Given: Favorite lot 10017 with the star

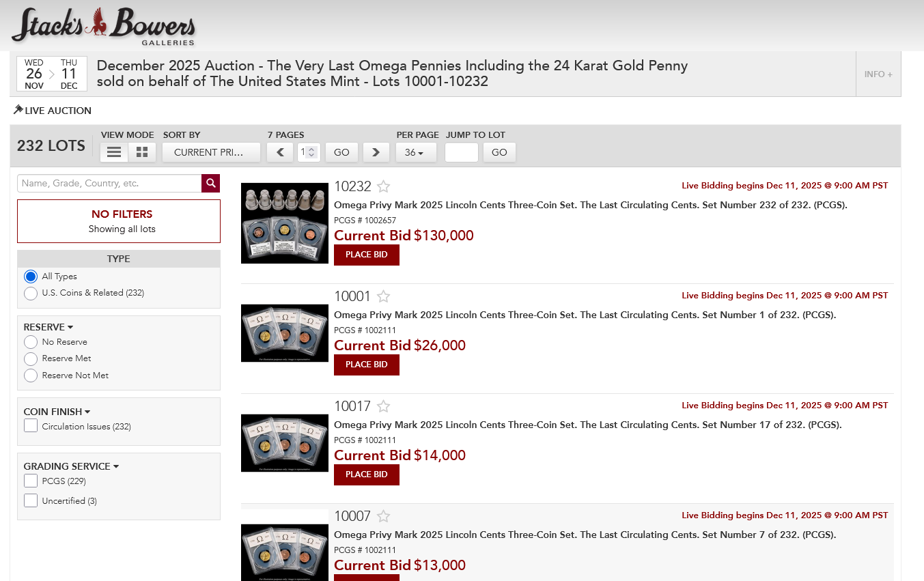Looking at the screenshot, I should point(384,406).
